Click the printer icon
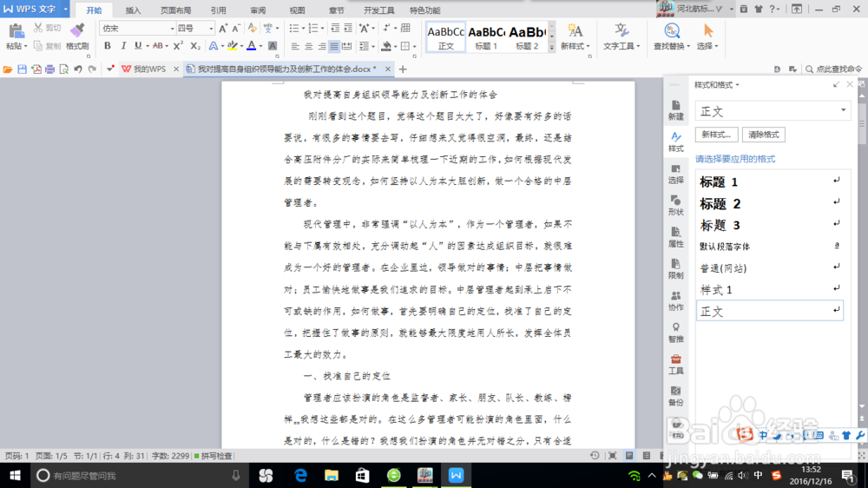This screenshot has width=868, height=488. 49,69
